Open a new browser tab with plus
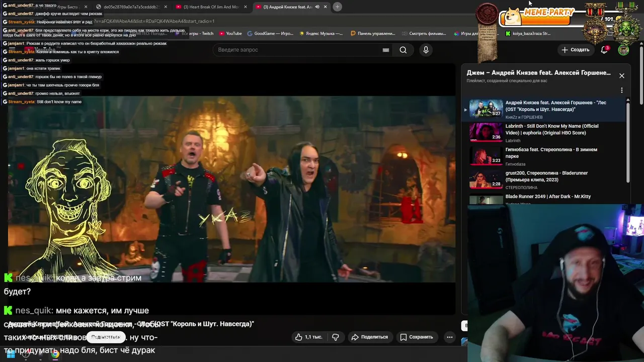 pos(338,7)
